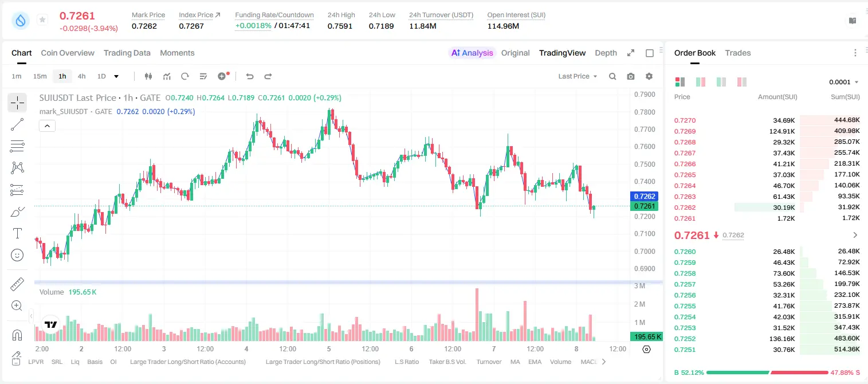Add SUI to favorites star
868x384 pixels.
click(42, 20)
